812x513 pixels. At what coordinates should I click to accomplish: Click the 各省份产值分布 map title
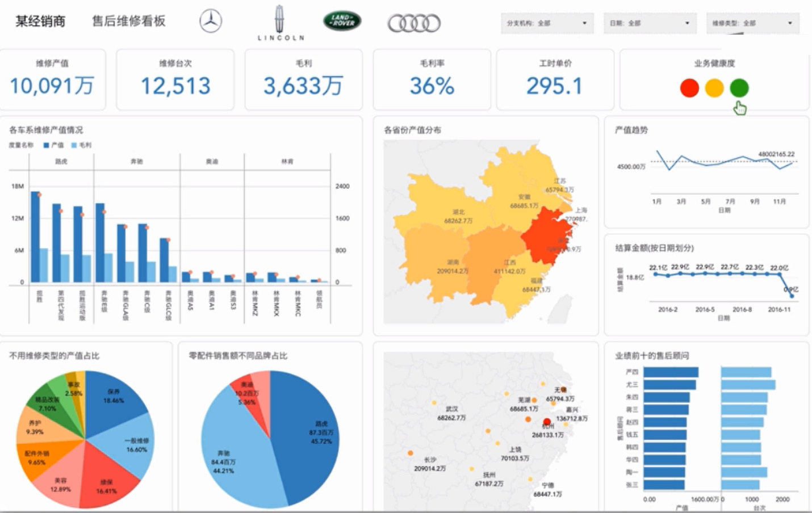[x=412, y=130]
